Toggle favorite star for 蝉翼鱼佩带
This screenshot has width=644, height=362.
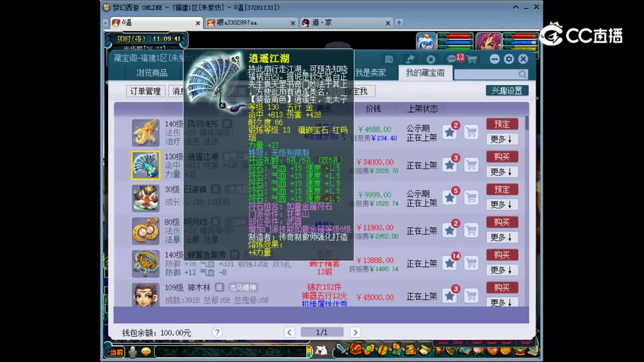click(449, 263)
